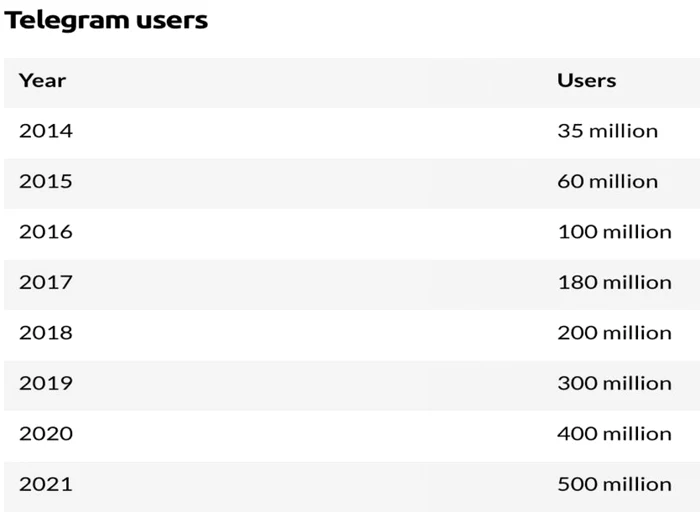Image resolution: width=700 pixels, height=512 pixels.
Task: Select the 2019 year cell
Action: (x=46, y=383)
